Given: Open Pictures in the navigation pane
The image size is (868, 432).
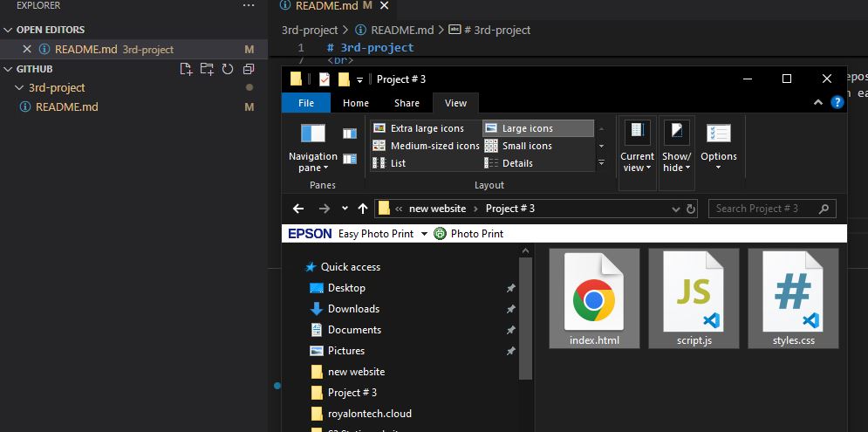Looking at the screenshot, I should tap(338, 351).
